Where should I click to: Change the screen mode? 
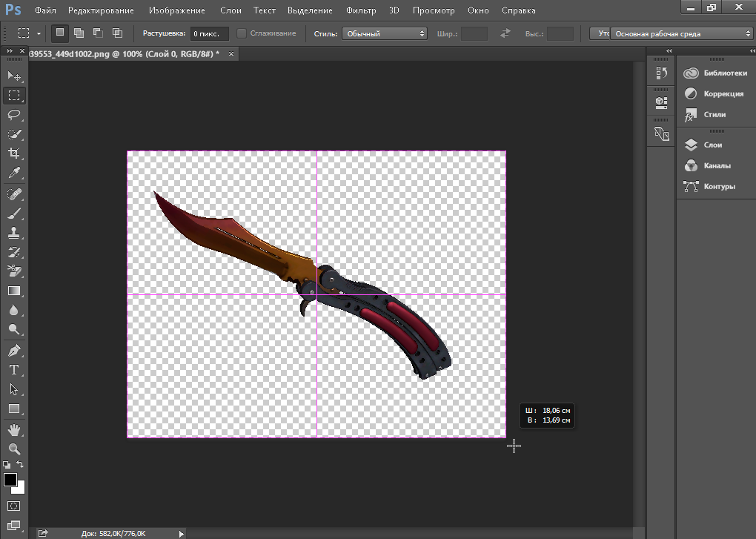coord(14,526)
